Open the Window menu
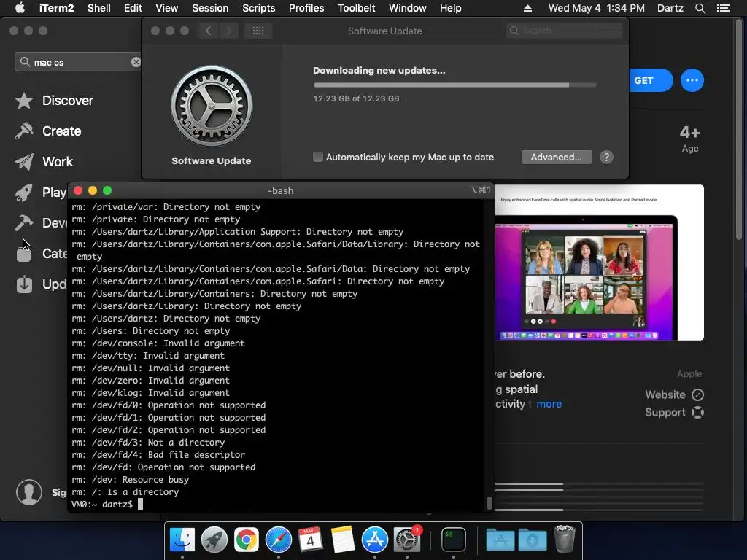Image resolution: width=747 pixels, height=560 pixels. pos(407,8)
